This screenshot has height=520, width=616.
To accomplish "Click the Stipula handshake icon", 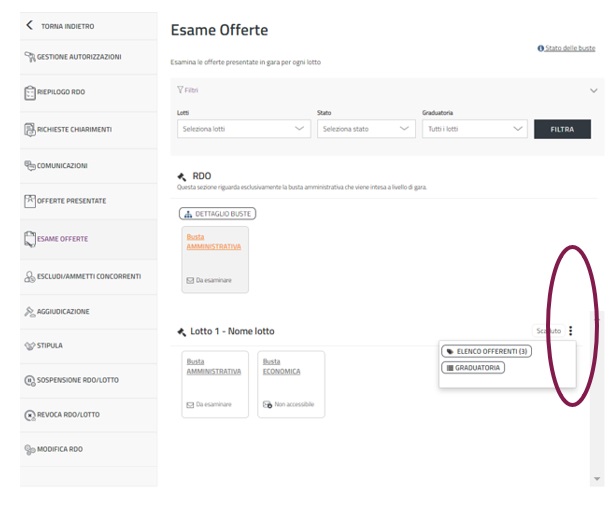I will click(x=29, y=346).
